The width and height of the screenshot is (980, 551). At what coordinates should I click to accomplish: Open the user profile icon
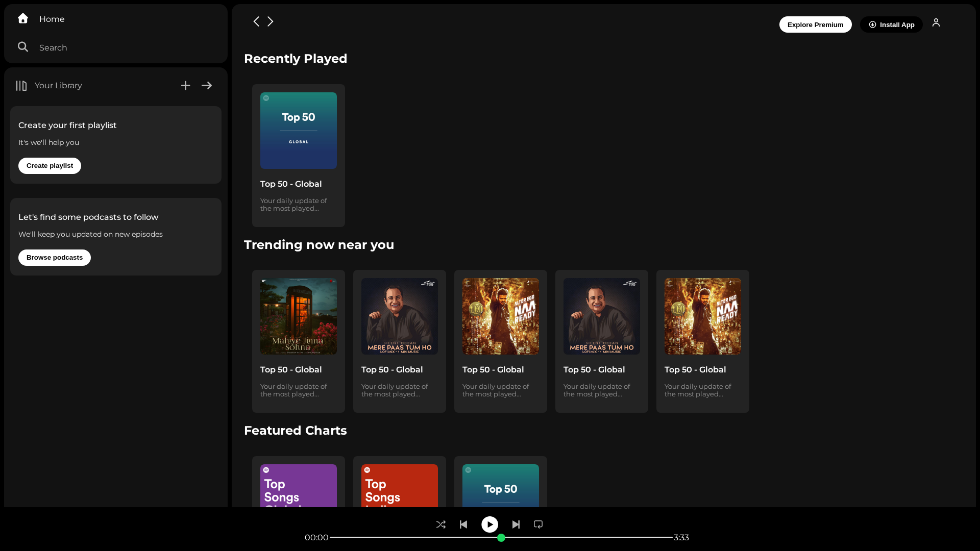936,22
